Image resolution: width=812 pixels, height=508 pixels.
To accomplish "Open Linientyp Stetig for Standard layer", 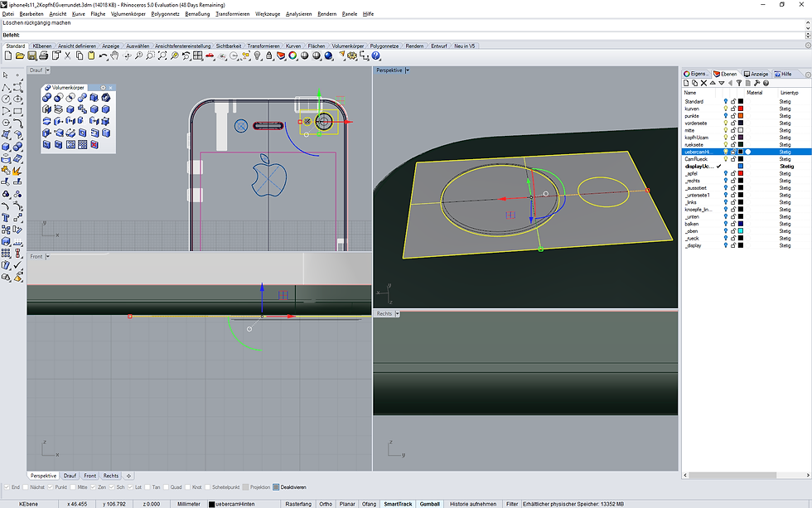I will tap(785, 101).
